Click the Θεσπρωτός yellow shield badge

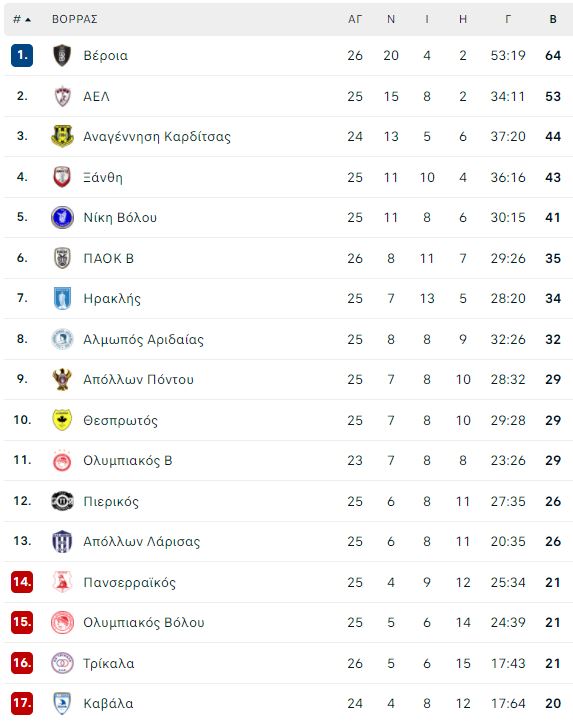[x=62, y=420]
